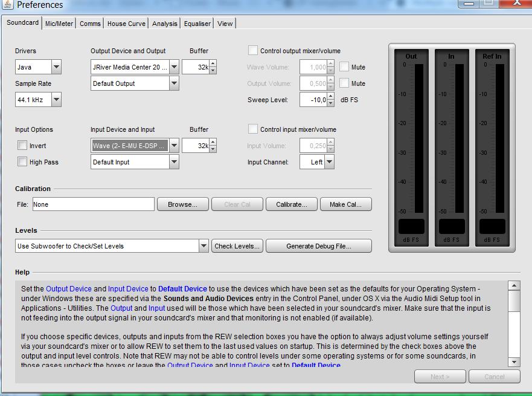This screenshot has width=532, height=396.
Task: Open the Equaliser tab
Action: tap(197, 24)
